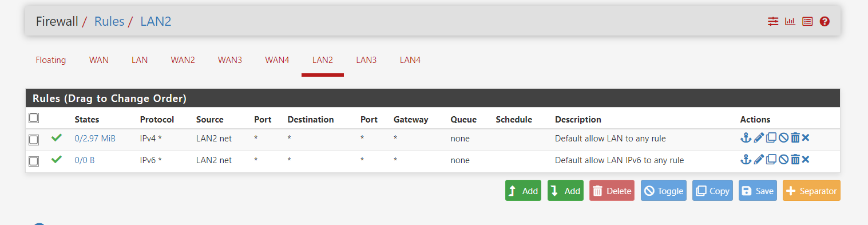Switch to the Floating tab
Screen dimensions: 868x225
51,60
